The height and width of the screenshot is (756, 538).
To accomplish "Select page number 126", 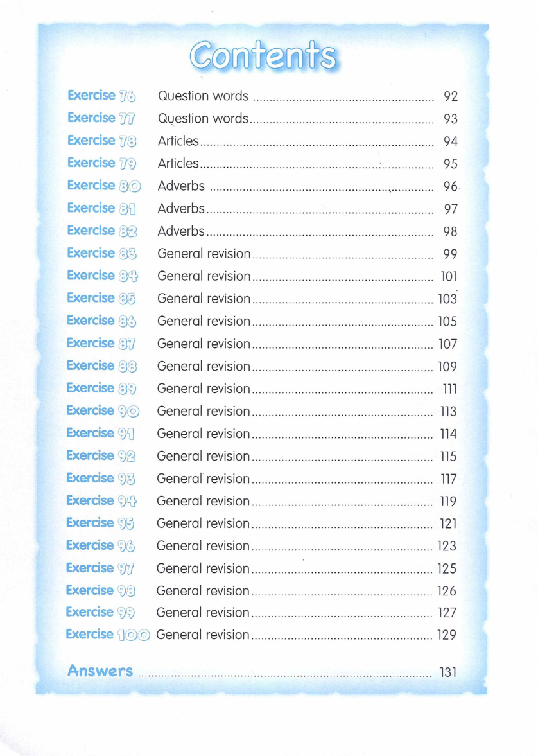I will pos(447,591).
